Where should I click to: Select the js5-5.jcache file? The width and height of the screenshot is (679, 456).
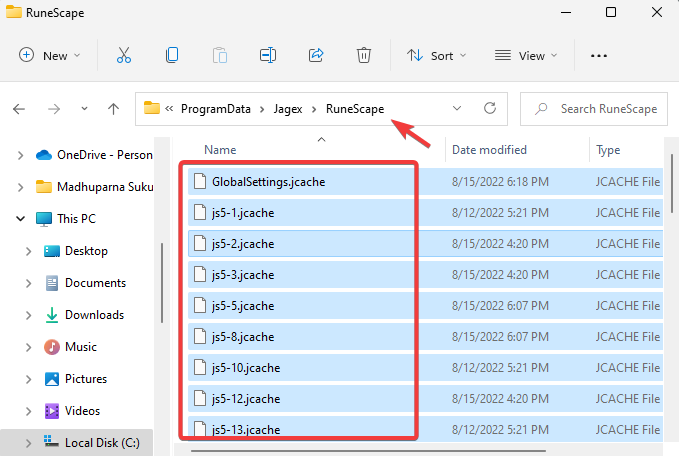(425, 306)
